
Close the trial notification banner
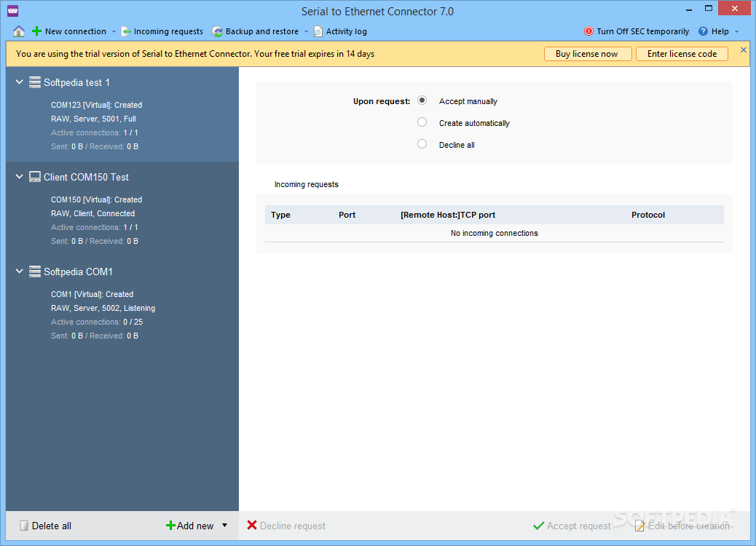(744, 50)
